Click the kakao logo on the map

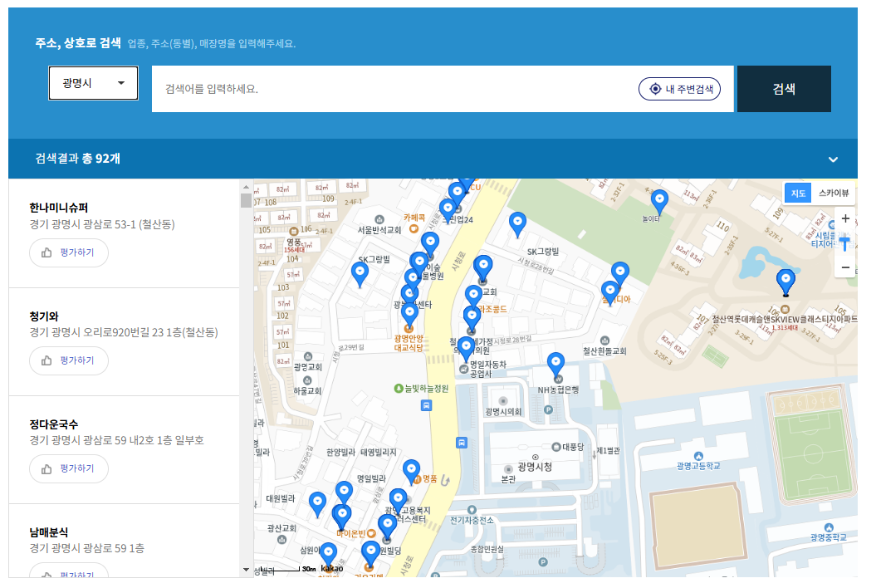tap(332, 568)
